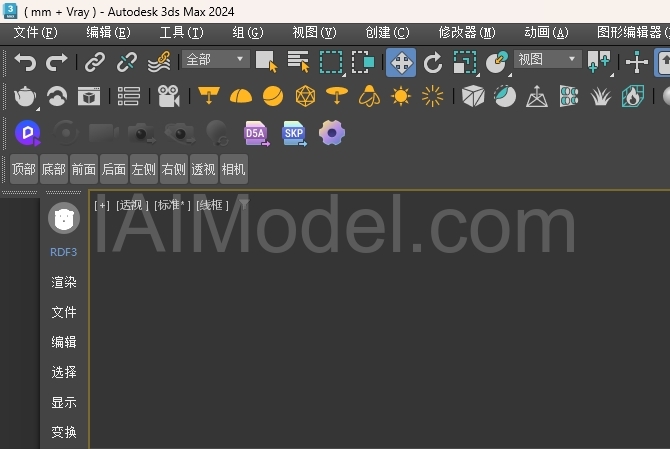Create a V-Ray IES light

point(369,96)
